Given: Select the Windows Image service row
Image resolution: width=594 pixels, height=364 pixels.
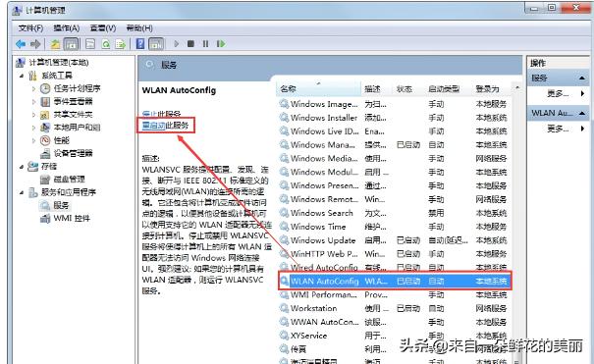Looking at the screenshot, I should 394,104.
